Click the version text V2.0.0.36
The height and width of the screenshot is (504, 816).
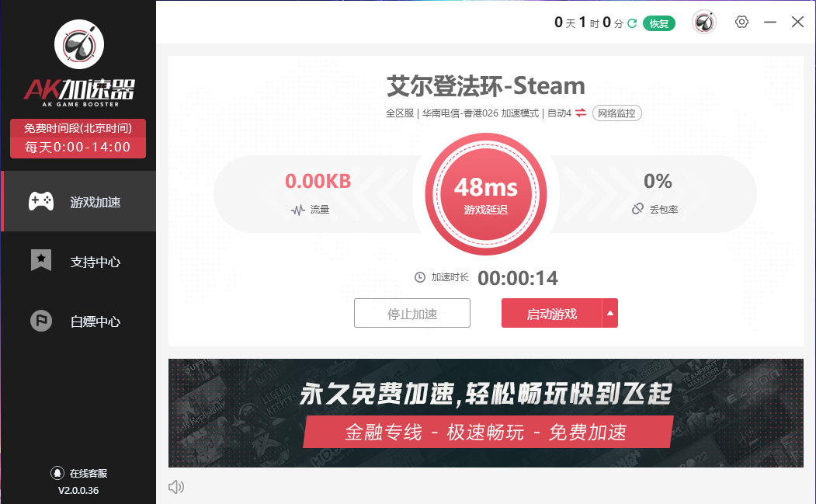point(78,491)
